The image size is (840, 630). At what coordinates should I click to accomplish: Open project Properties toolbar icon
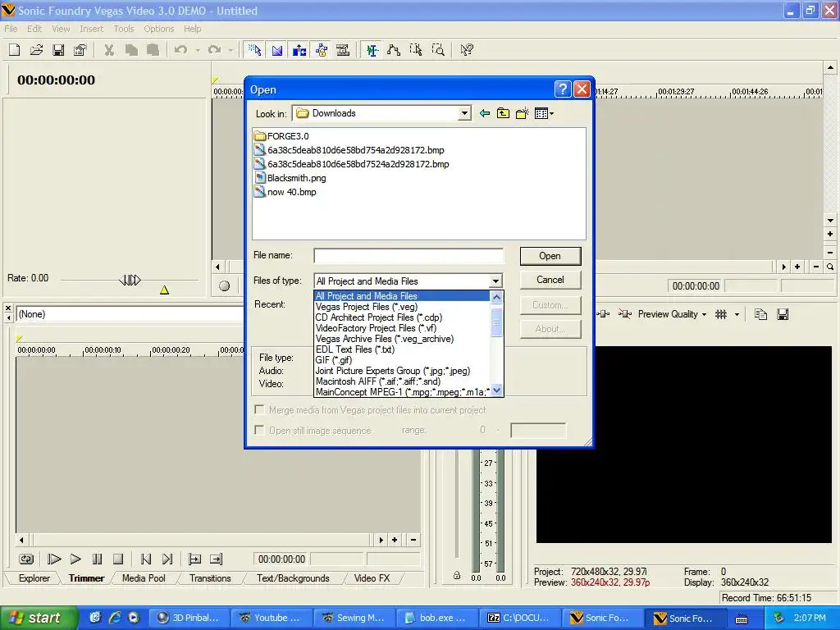coord(80,50)
